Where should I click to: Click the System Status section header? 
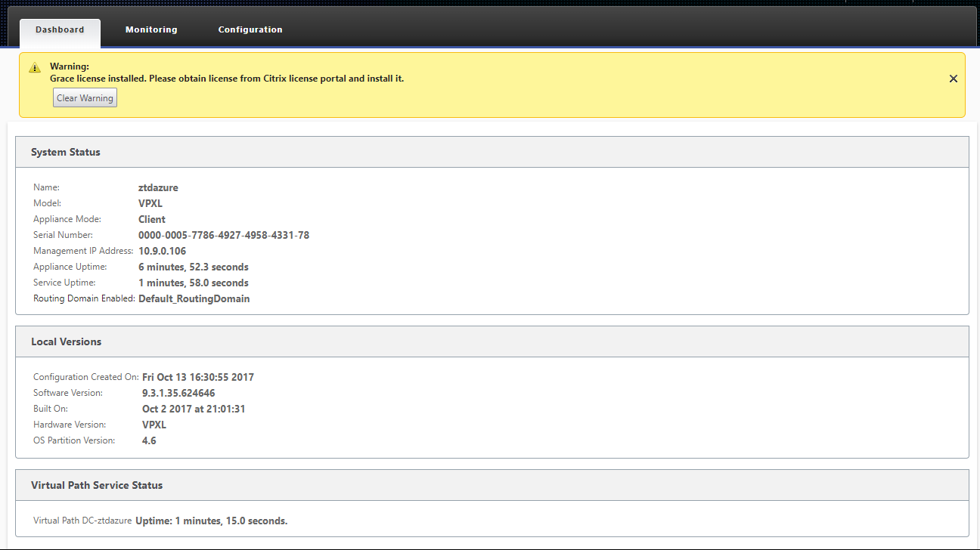[492, 152]
